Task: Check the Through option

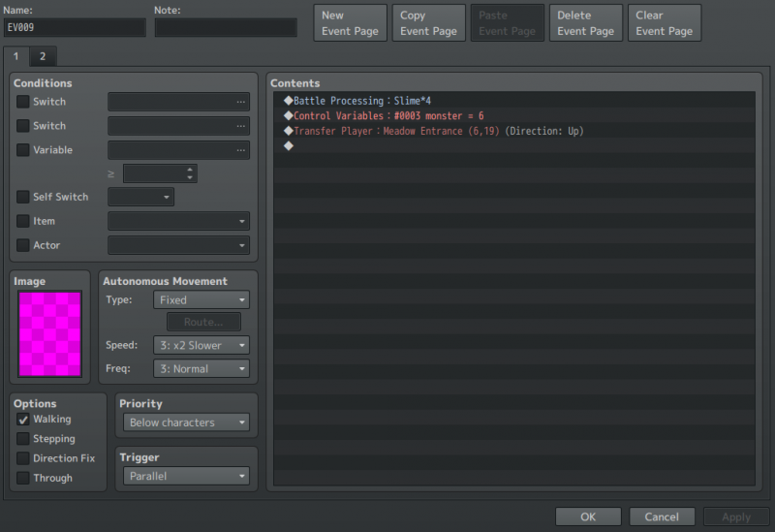Action: (x=22, y=478)
